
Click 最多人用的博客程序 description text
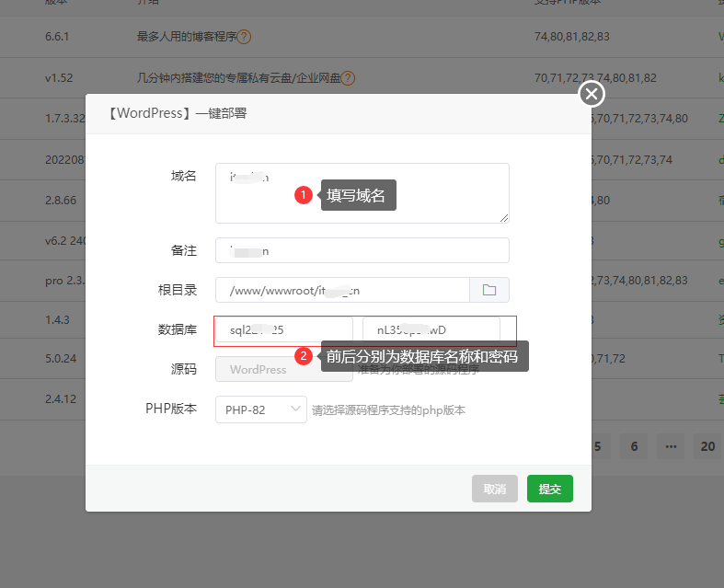coord(187,37)
